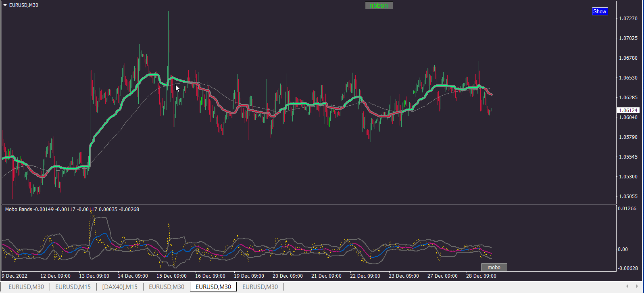Toggle the mobo indicator button
This screenshot has height=293, width=644.
(x=494, y=267)
